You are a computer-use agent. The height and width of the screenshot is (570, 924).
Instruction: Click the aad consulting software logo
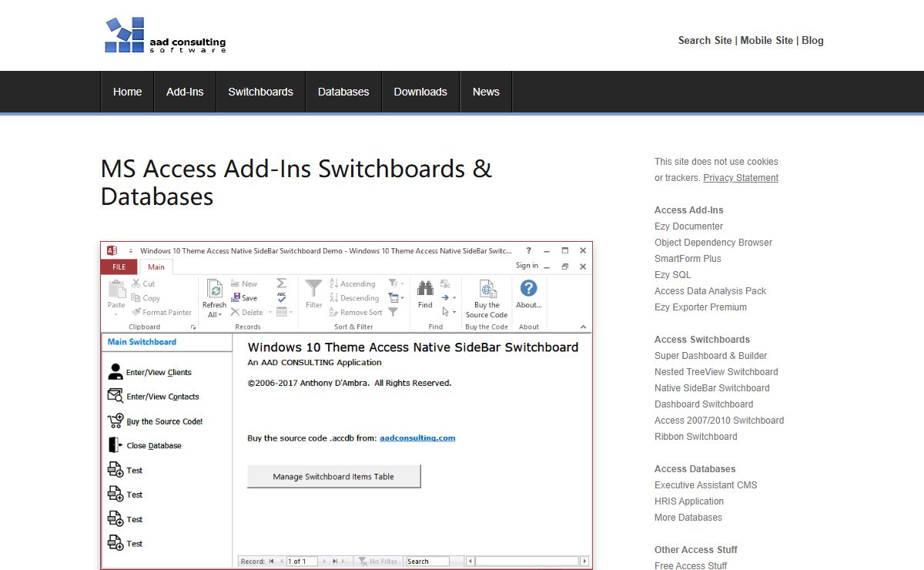pos(166,35)
